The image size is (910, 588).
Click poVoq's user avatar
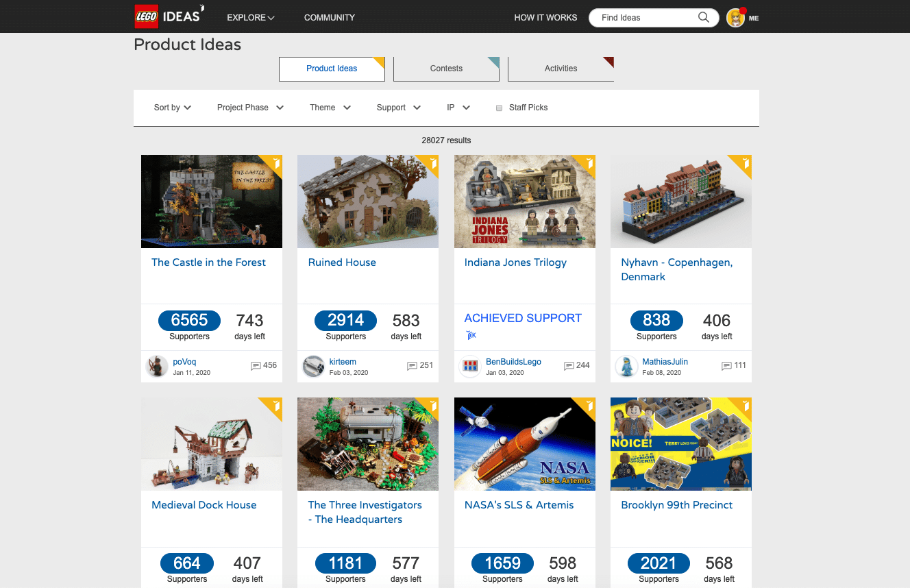158,366
